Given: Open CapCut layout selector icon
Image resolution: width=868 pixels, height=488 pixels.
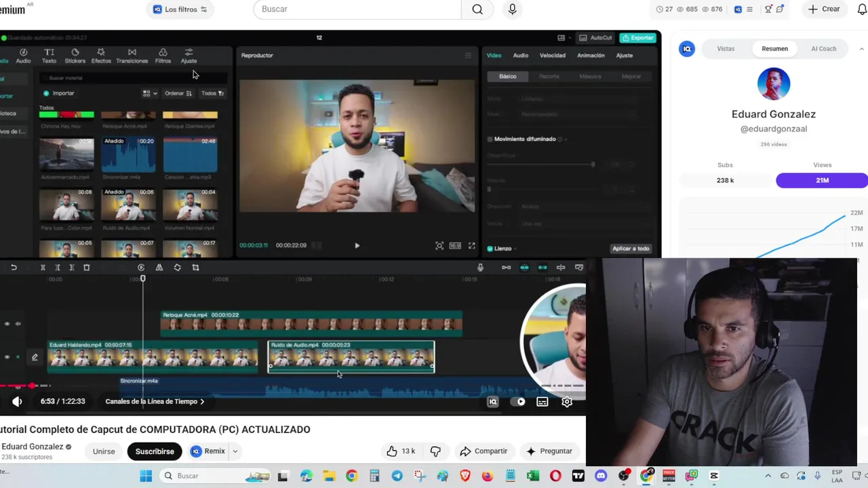Looking at the screenshot, I should pyautogui.click(x=561, y=38).
